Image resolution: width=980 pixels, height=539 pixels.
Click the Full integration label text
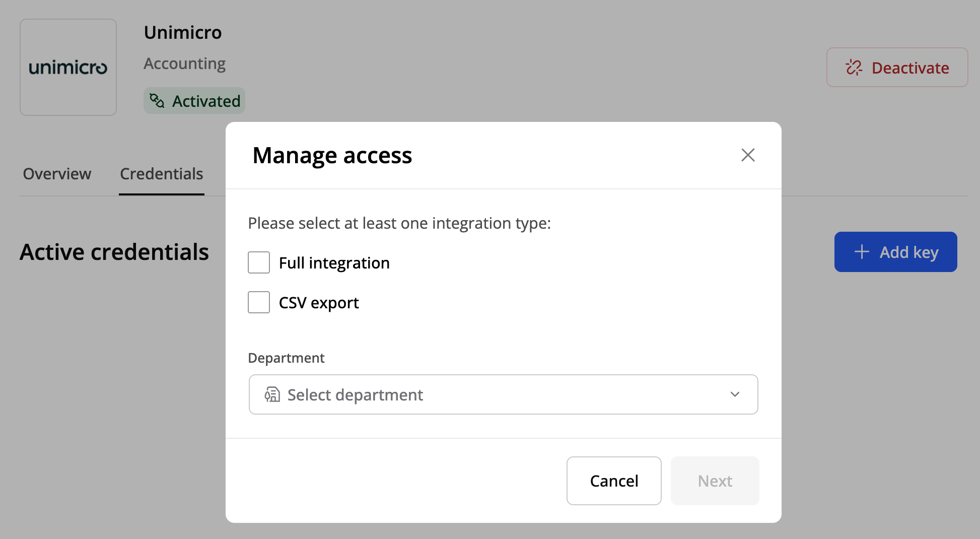click(x=334, y=263)
